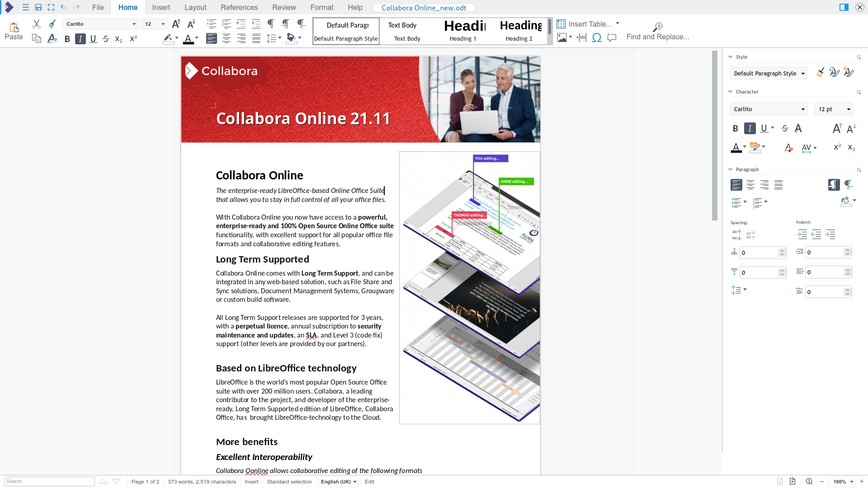Viewport: 868px width, 488px height.
Task: Toggle sidebar strikethrough button
Action: click(x=785, y=128)
